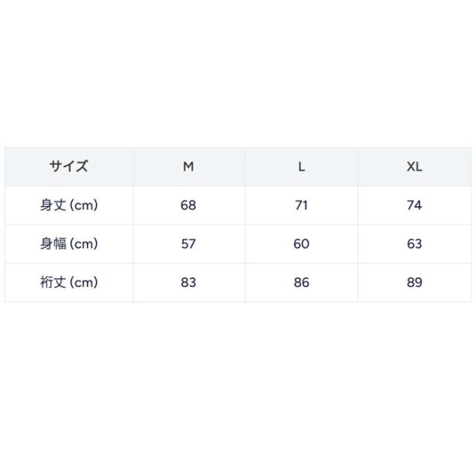Click the 71 value for L length

click(301, 205)
